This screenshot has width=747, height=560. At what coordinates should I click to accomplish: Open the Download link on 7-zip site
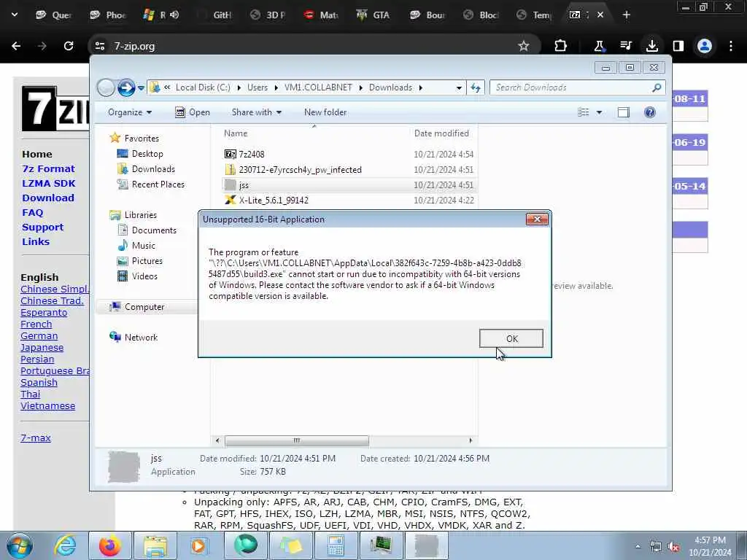pos(47,198)
